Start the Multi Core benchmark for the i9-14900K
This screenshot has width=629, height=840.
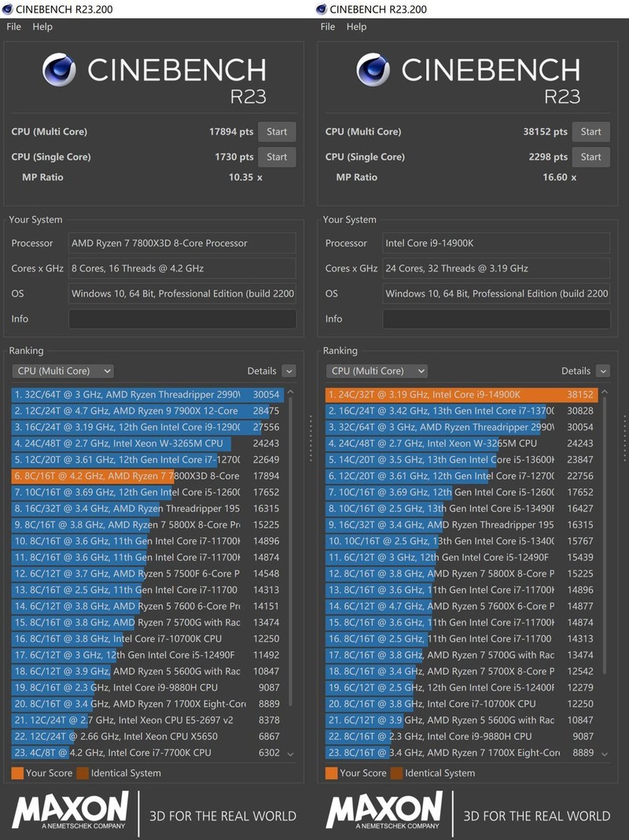click(x=591, y=131)
